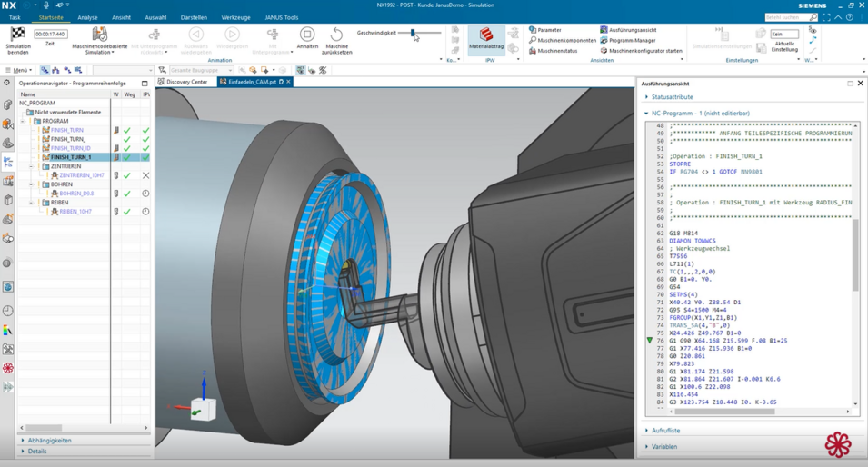The height and width of the screenshot is (467, 868).
Task: Open red flower JANUS sidebar icon
Action: coord(8,369)
